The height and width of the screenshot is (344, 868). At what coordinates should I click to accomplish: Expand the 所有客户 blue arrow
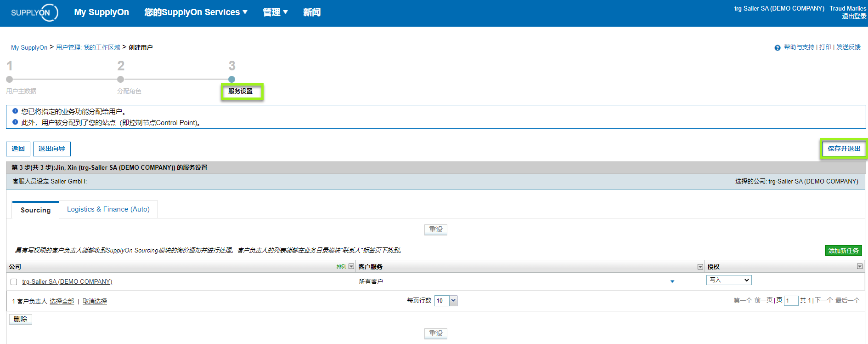point(672,281)
